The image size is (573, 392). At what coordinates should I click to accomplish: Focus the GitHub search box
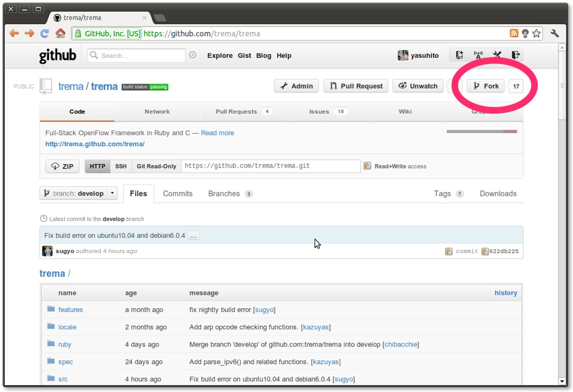pos(137,56)
